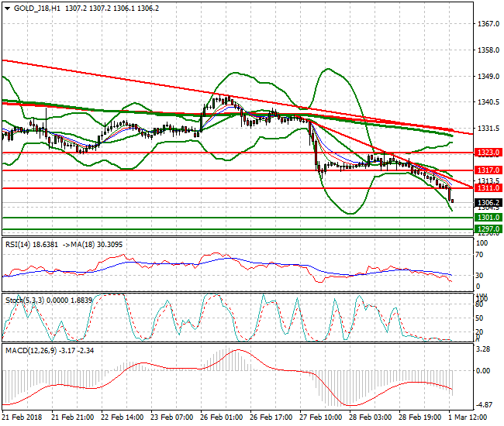
Task: Select the 1317.0 red price label
Action: (x=488, y=170)
